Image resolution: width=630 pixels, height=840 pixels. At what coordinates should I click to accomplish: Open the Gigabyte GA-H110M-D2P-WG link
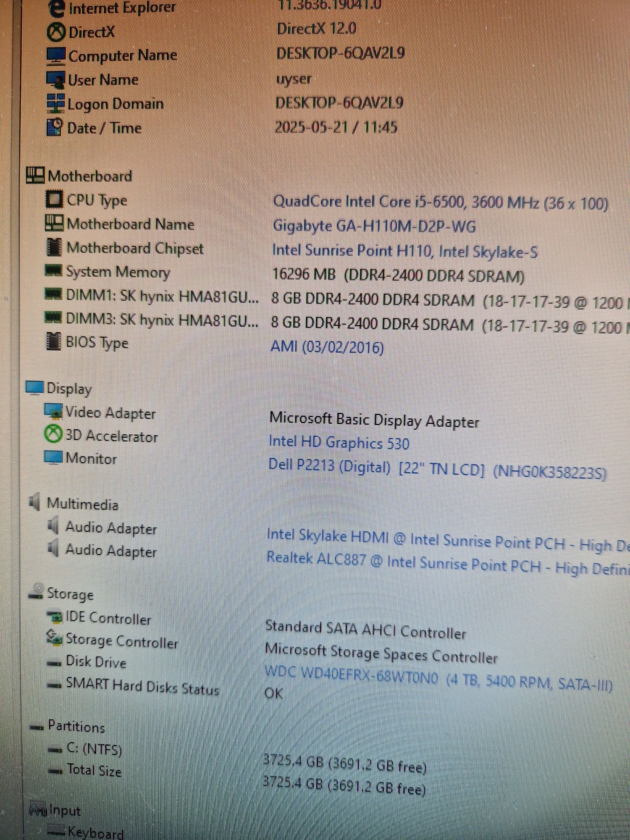click(x=374, y=226)
